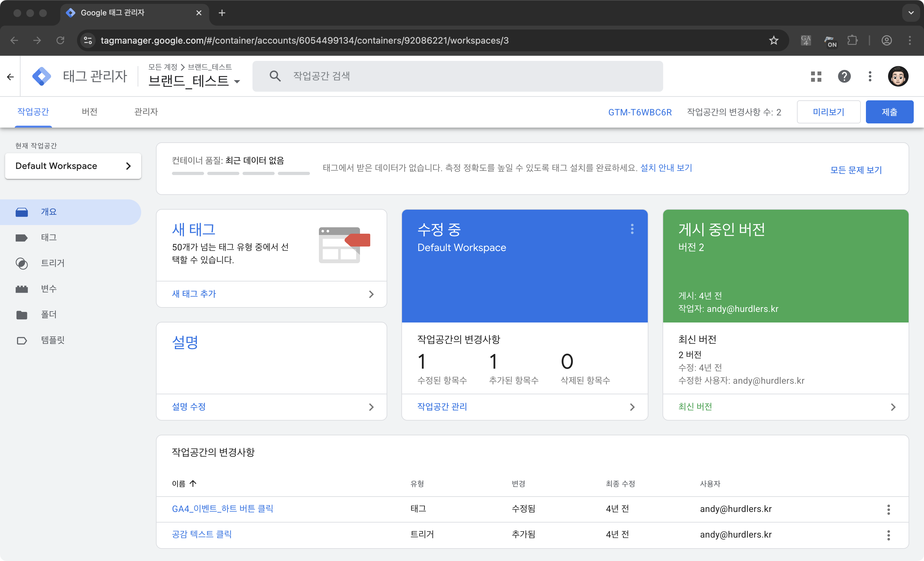Click the Chrome profile icon
The height and width of the screenshot is (561, 924).
point(886,40)
